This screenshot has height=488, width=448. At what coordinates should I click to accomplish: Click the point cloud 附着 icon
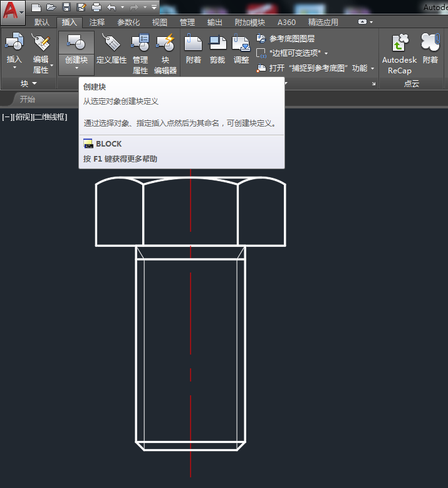[430, 42]
